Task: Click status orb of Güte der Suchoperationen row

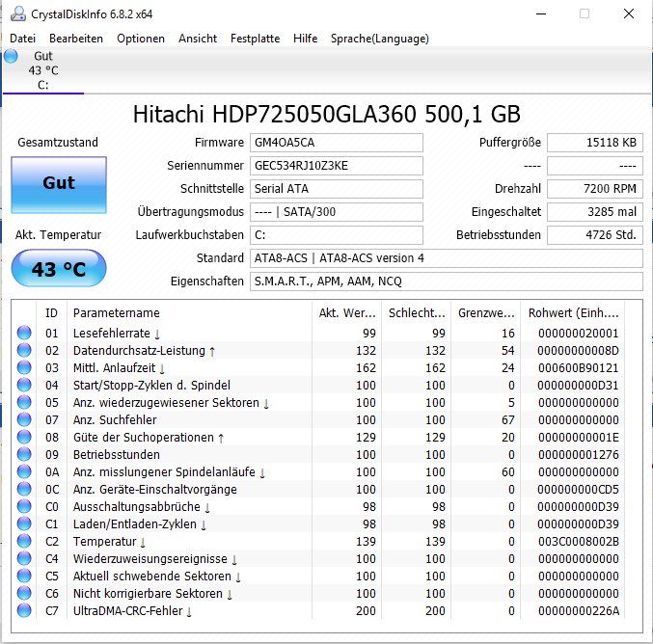Action: click(x=24, y=437)
